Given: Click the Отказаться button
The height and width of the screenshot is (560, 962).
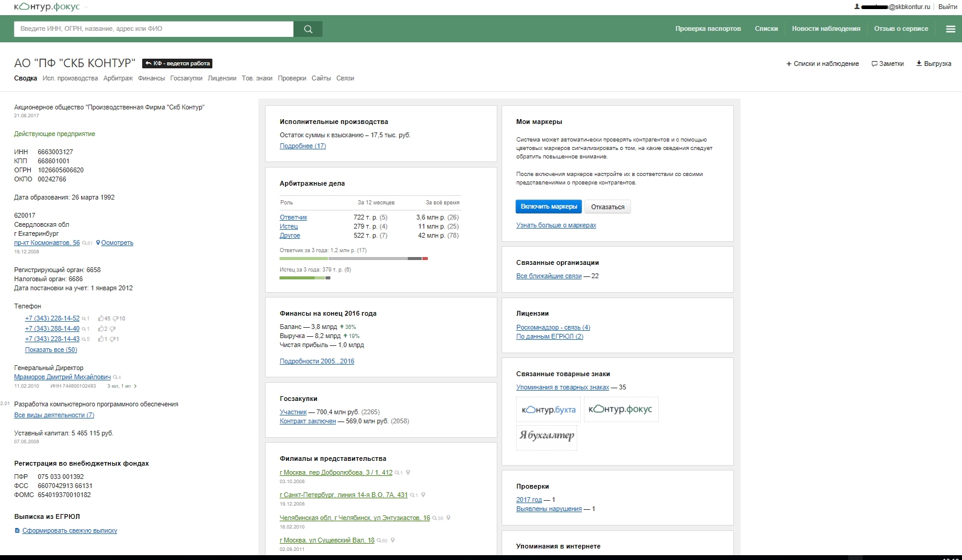Looking at the screenshot, I should pyautogui.click(x=608, y=207).
